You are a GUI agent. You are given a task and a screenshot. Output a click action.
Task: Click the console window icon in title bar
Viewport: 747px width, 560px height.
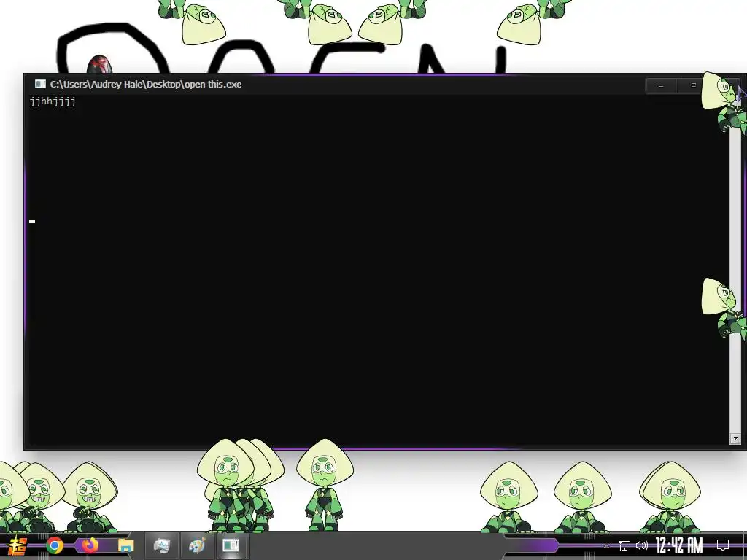[41, 85]
